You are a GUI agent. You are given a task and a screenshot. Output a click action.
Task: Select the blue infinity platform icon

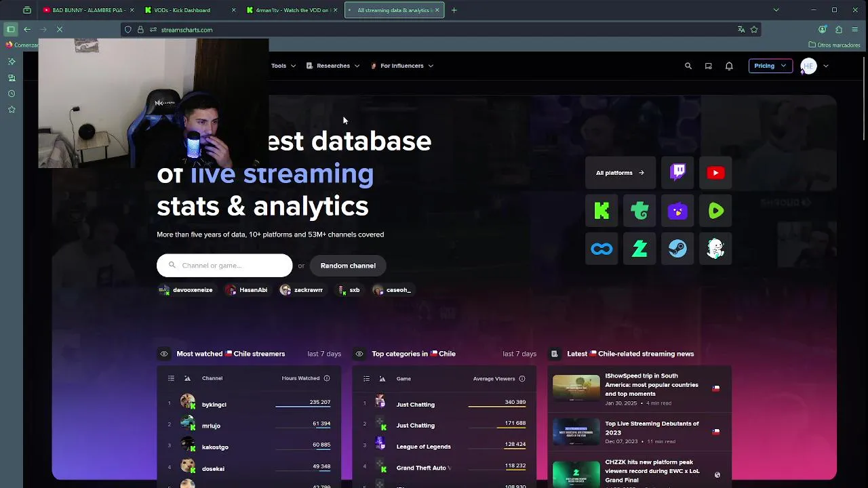click(601, 249)
